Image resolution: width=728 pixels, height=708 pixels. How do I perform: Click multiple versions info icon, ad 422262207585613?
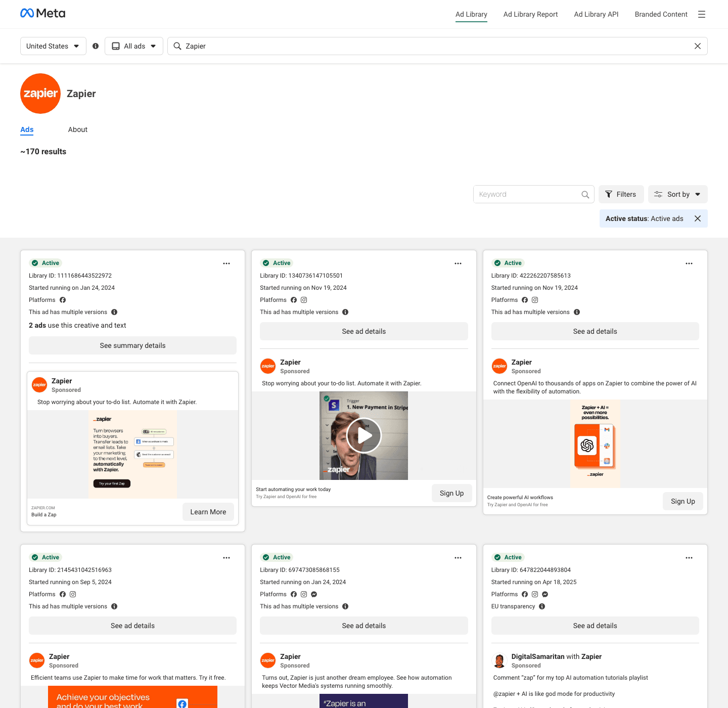[577, 312]
